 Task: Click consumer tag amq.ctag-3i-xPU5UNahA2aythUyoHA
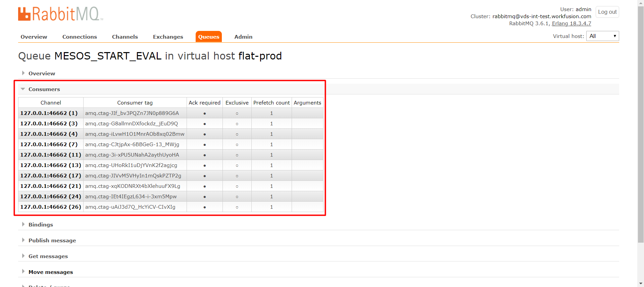132,155
